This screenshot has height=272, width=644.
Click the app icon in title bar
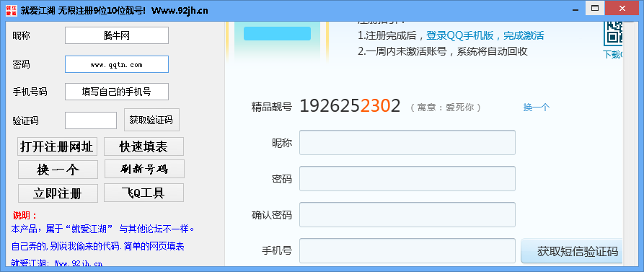[x=11, y=11]
